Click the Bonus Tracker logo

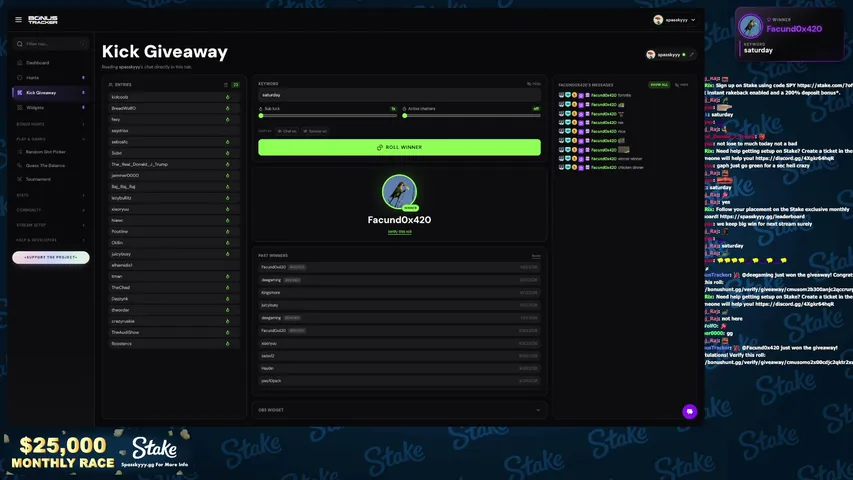pyautogui.click(x=43, y=20)
